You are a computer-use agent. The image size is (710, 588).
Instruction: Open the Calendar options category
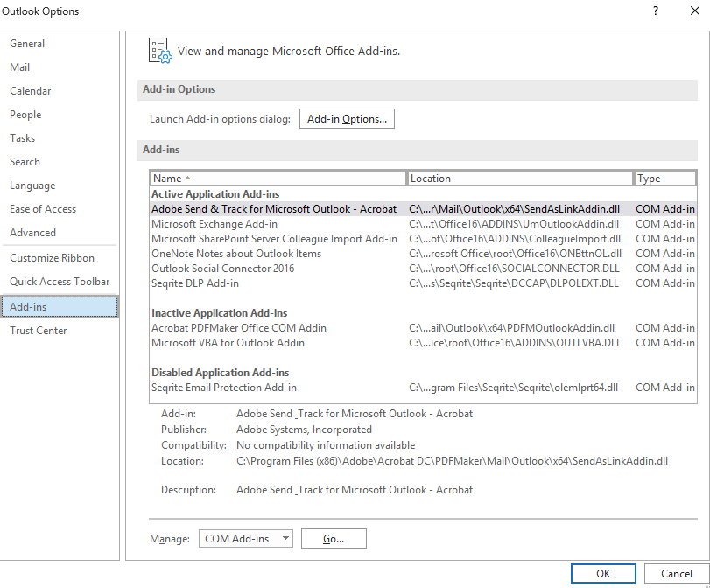[x=31, y=91]
